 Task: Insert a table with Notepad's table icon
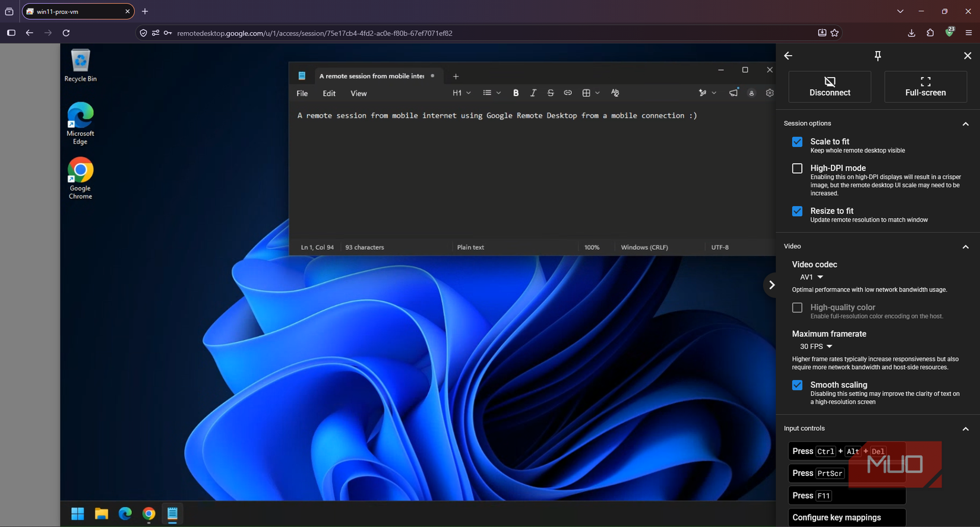pyautogui.click(x=586, y=93)
